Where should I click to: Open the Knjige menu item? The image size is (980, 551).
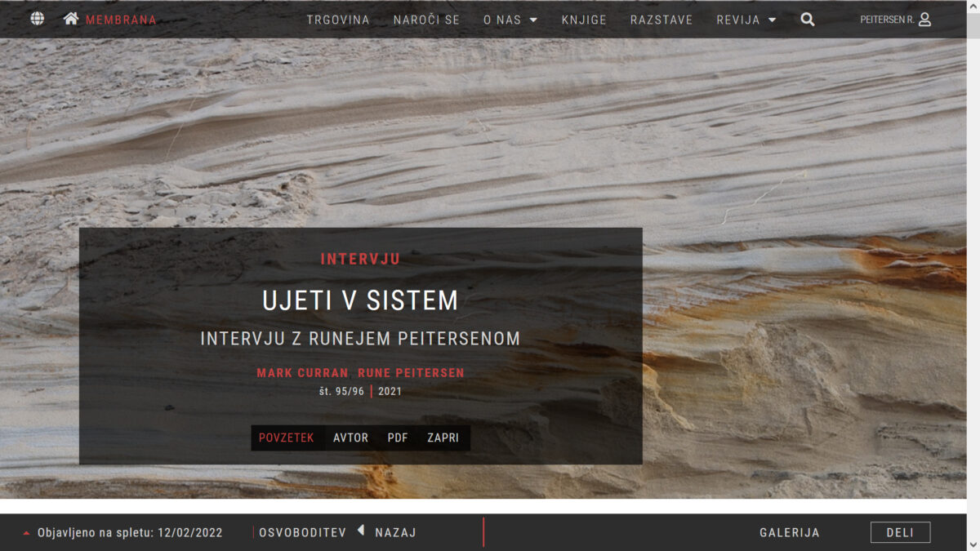click(584, 20)
